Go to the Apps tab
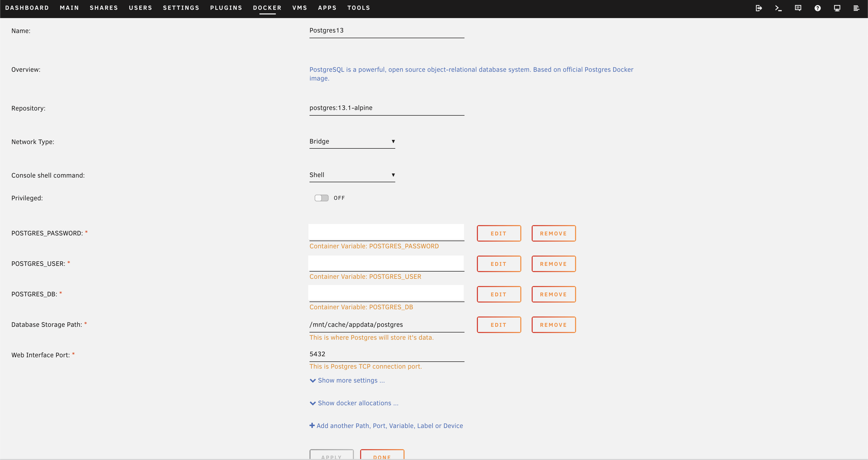This screenshot has height=460, width=868. (x=327, y=8)
